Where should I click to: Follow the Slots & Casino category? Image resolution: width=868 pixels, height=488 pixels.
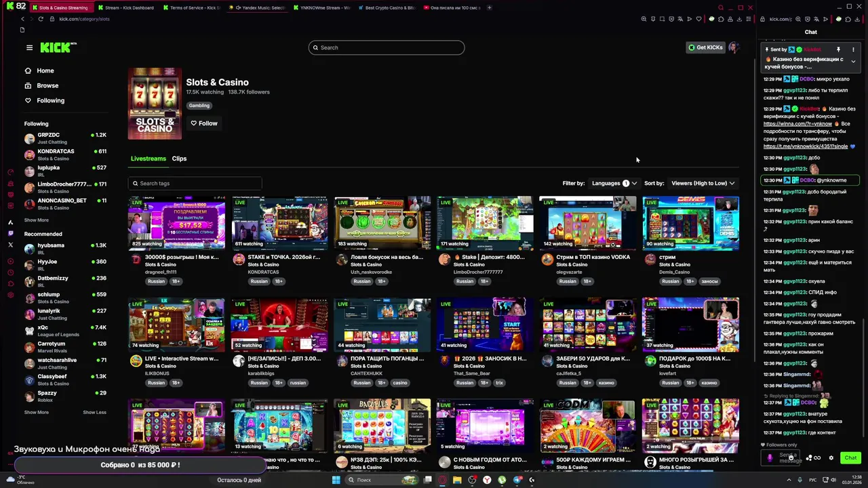pyautogui.click(x=203, y=123)
